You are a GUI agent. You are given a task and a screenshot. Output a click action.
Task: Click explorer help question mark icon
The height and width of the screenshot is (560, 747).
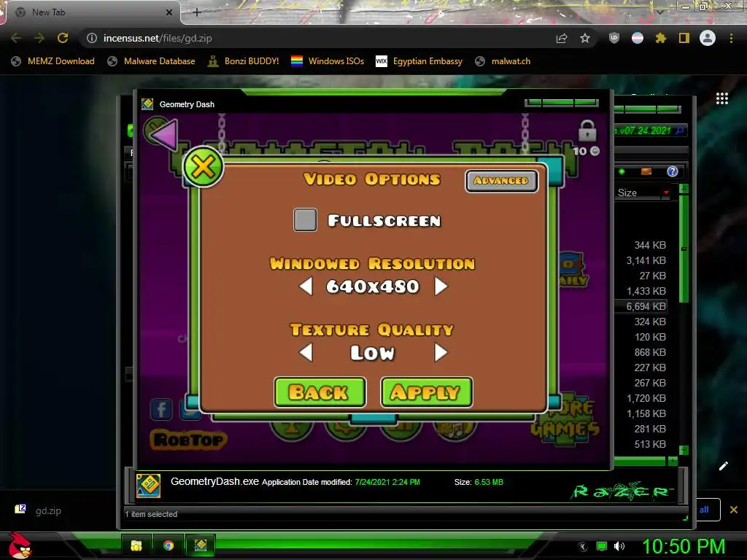(x=672, y=171)
